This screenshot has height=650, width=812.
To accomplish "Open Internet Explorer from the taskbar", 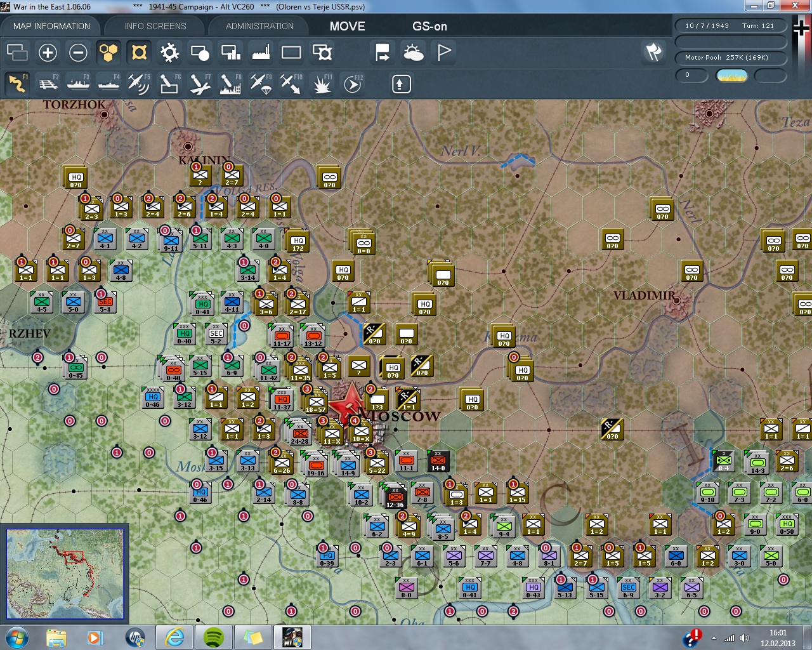I will (x=174, y=637).
